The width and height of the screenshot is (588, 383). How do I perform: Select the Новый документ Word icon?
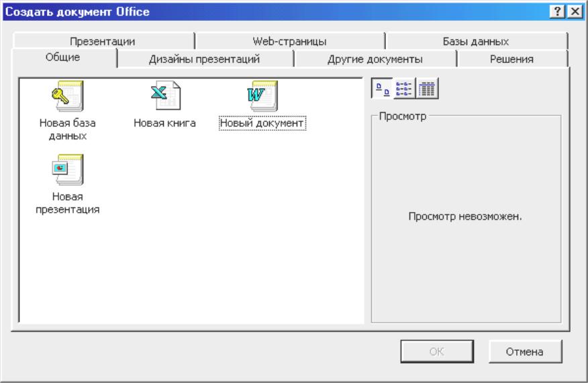[x=262, y=96]
